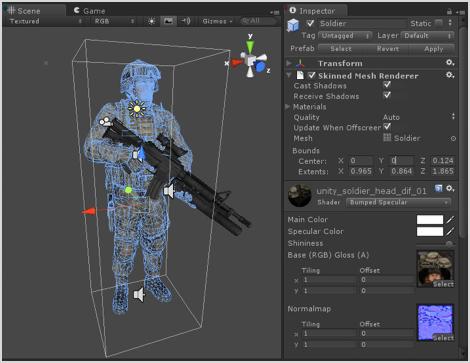The width and height of the screenshot is (470, 363).
Task: Click the red X-axis move arrow handle
Action: (x=89, y=211)
